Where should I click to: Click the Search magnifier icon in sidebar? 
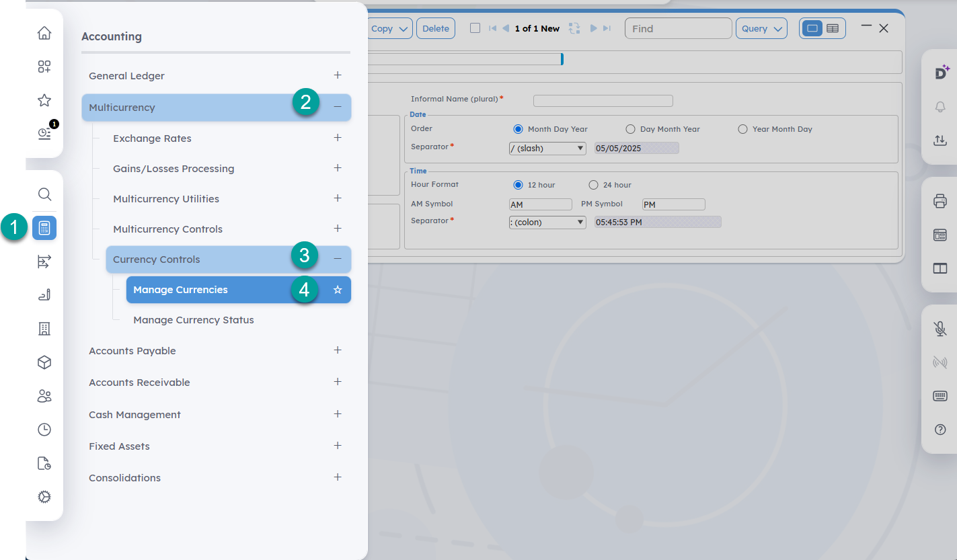pyautogui.click(x=44, y=194)
